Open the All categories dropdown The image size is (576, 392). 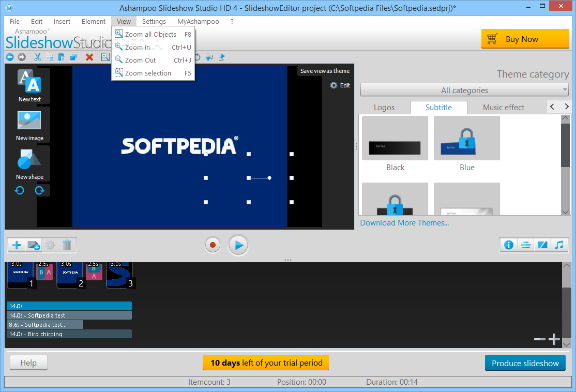(x=464, y=90)
